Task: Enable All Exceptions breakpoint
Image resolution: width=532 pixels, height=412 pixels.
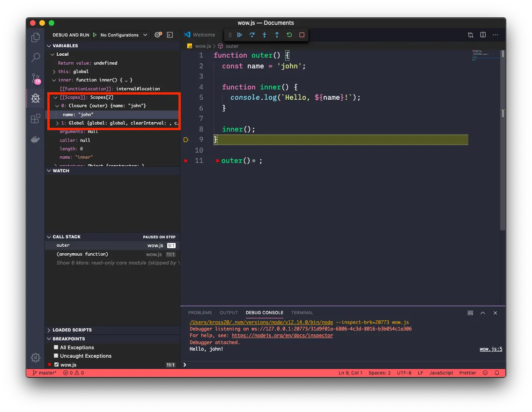Action: [56, 347]
